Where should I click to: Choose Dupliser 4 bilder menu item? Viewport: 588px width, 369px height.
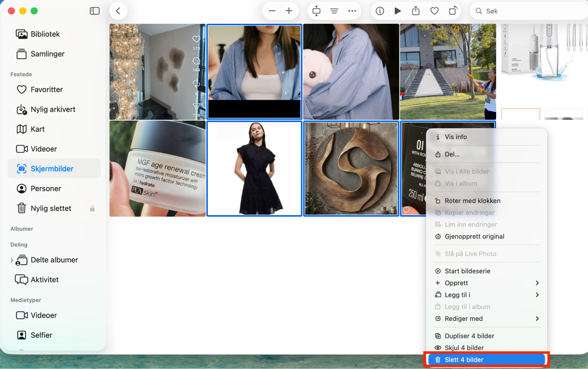(487, 336)
